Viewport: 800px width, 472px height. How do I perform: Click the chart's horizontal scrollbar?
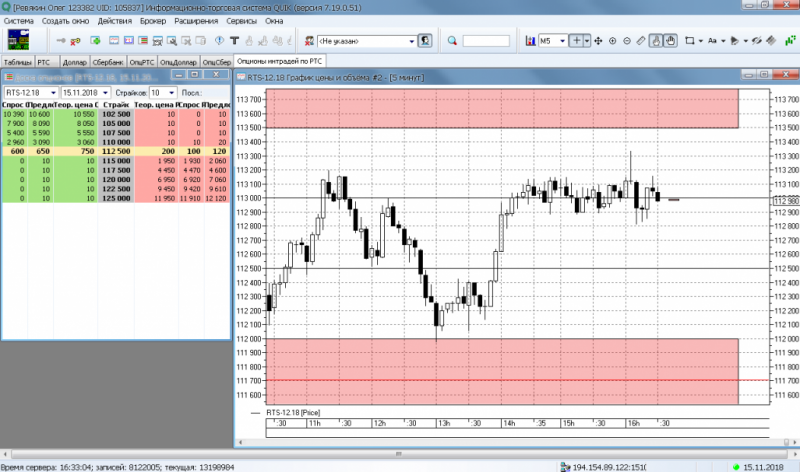tap(516, 442)
